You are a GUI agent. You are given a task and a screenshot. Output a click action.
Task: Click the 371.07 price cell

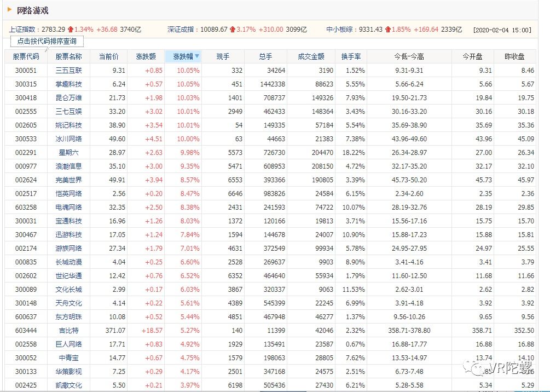point(115,330)
